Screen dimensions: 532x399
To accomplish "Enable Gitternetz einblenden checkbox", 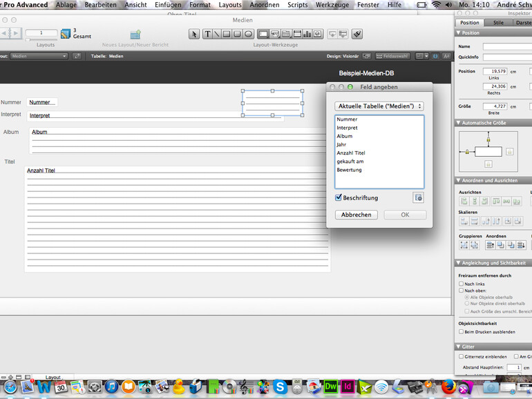I will [461, 356].
